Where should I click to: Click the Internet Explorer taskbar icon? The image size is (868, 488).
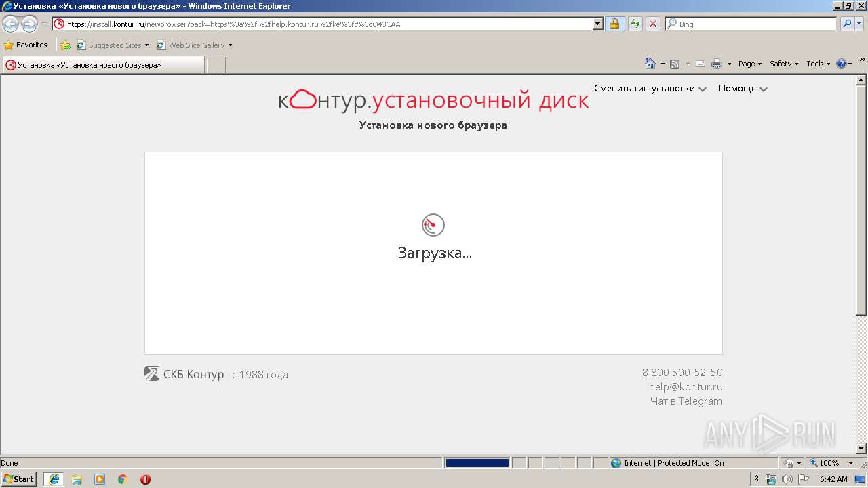[x=54, y=479]
